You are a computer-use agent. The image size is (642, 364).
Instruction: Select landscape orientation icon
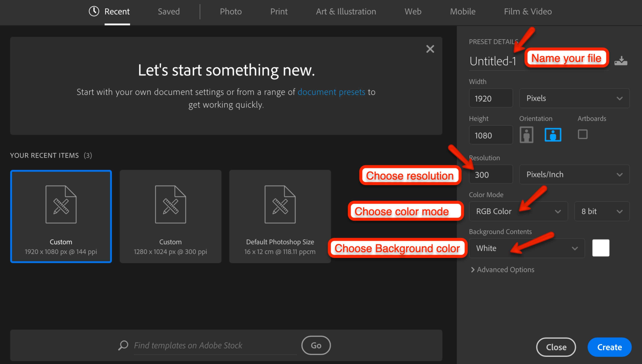click(x=553, y=135)
